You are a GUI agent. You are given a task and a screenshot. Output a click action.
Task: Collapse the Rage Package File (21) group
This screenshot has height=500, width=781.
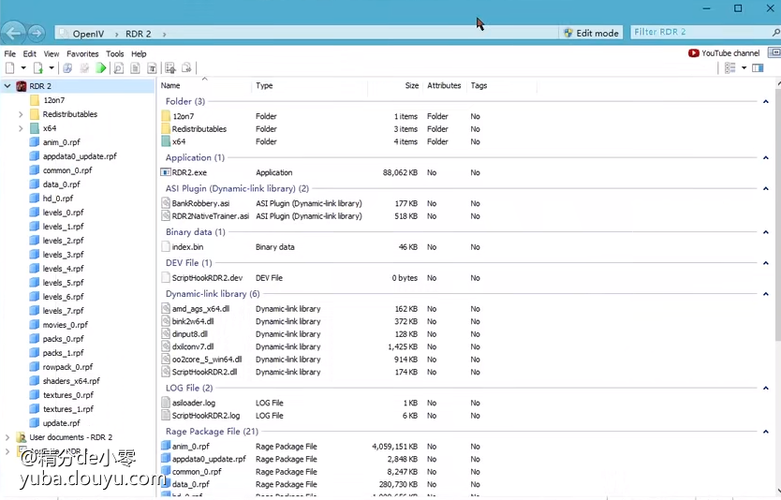click(766, 432)
